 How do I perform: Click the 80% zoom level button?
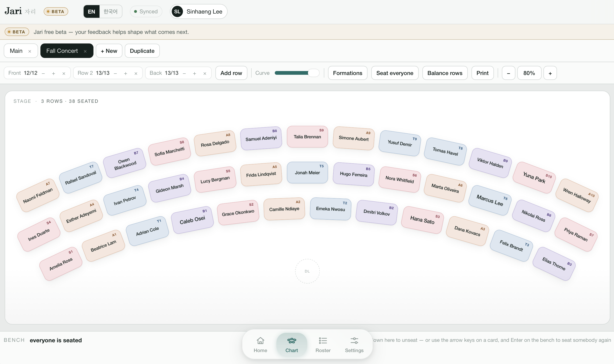tap(529, 73)
